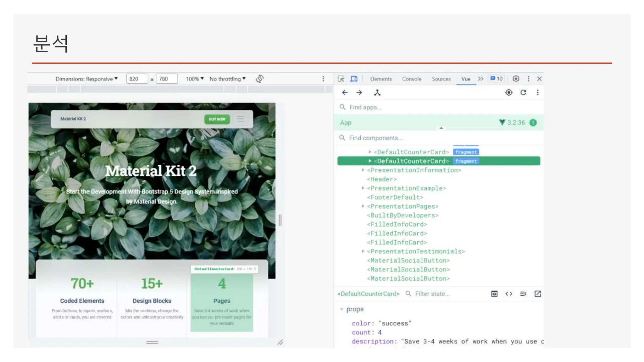Toggle the device toolbar icon
644x362 pixels.
point(354,79)
